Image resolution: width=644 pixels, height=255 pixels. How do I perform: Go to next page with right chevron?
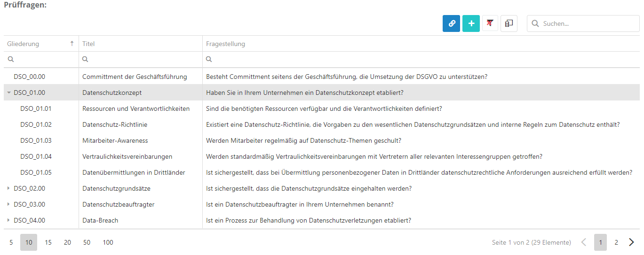tap(631, 242)
